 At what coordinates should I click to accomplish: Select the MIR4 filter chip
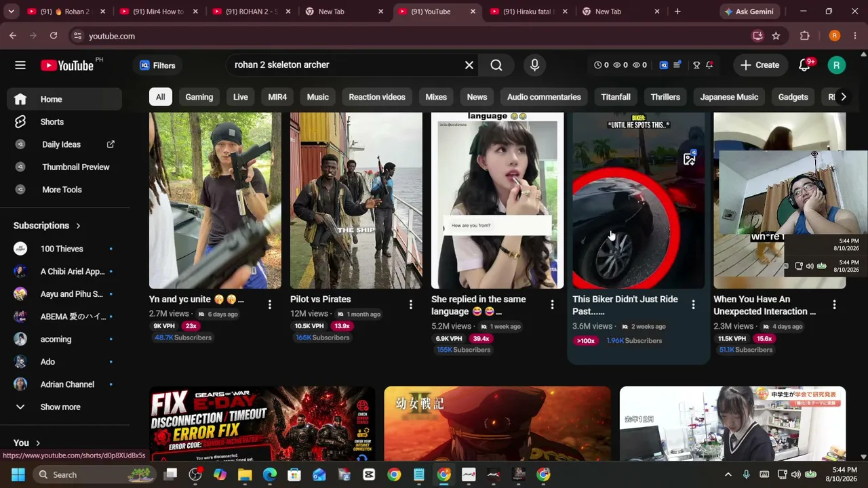[277, 97]
